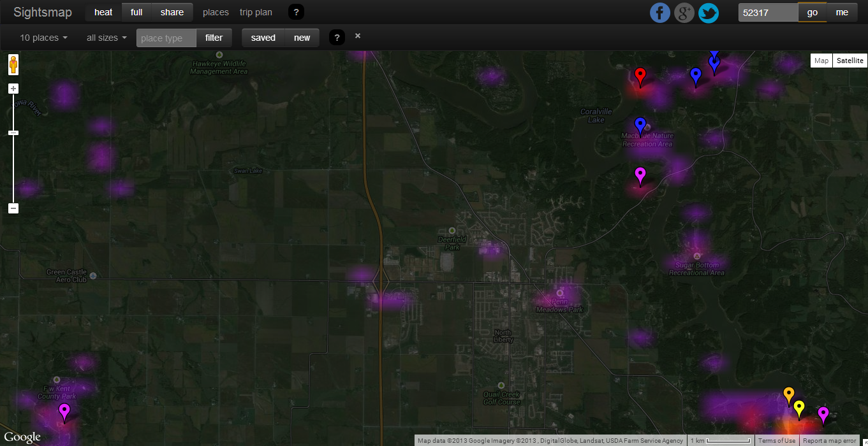Click the go search button
Image resolution: width=868 pixels, height=446 pixels.
(x=812, y=12)
